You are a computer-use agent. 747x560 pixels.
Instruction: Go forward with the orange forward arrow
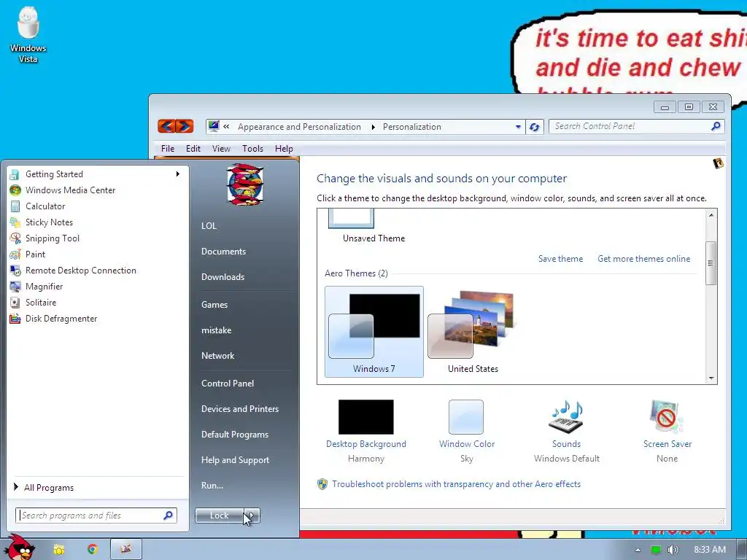pos(185,126)
